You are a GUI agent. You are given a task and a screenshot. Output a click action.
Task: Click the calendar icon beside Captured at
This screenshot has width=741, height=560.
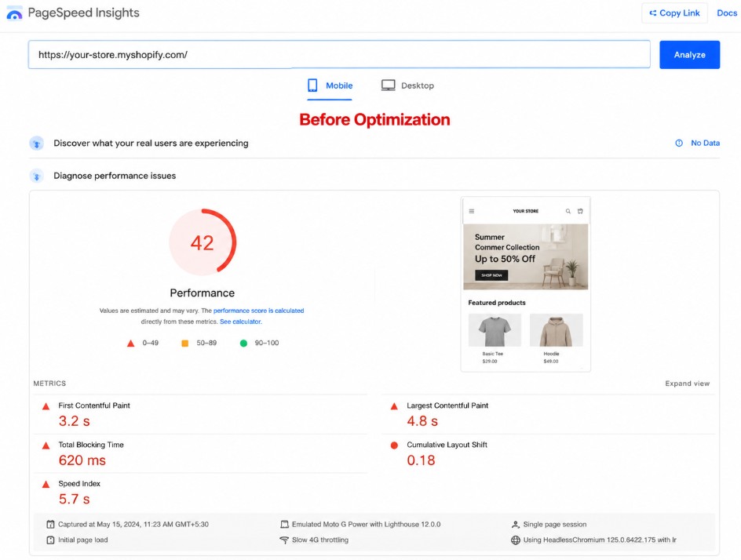50,524
